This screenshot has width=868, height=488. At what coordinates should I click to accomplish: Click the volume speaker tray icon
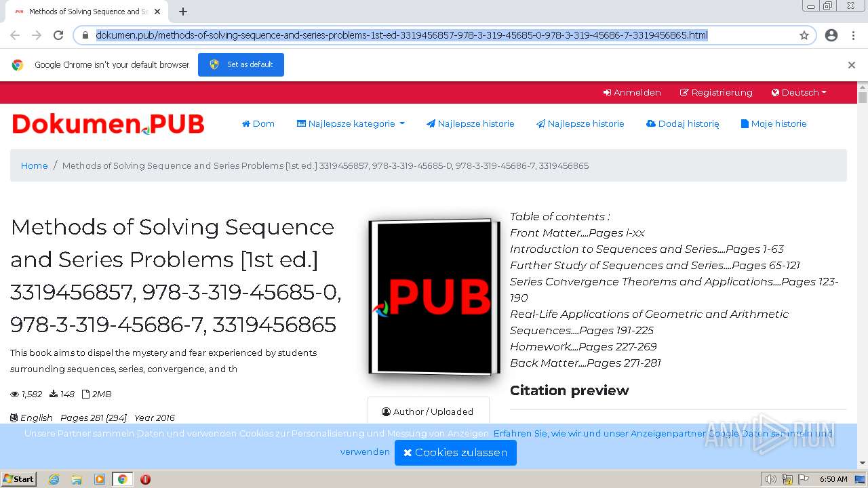[770, 479]
